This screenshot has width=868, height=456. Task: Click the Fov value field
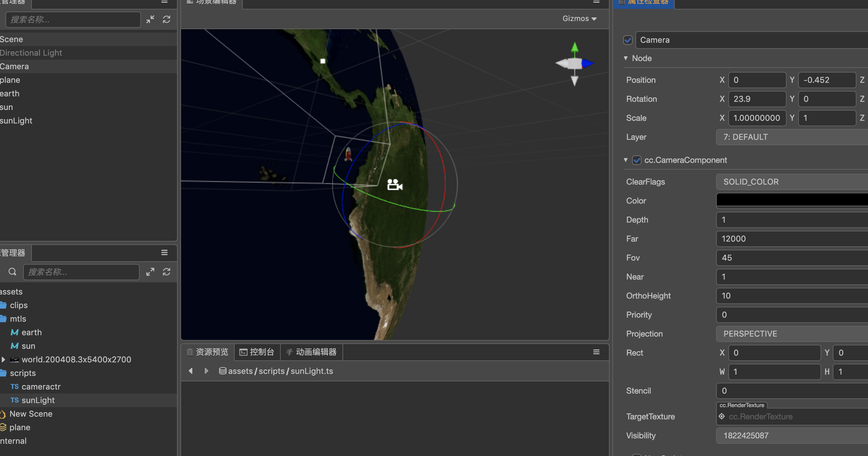coord(792,258)
